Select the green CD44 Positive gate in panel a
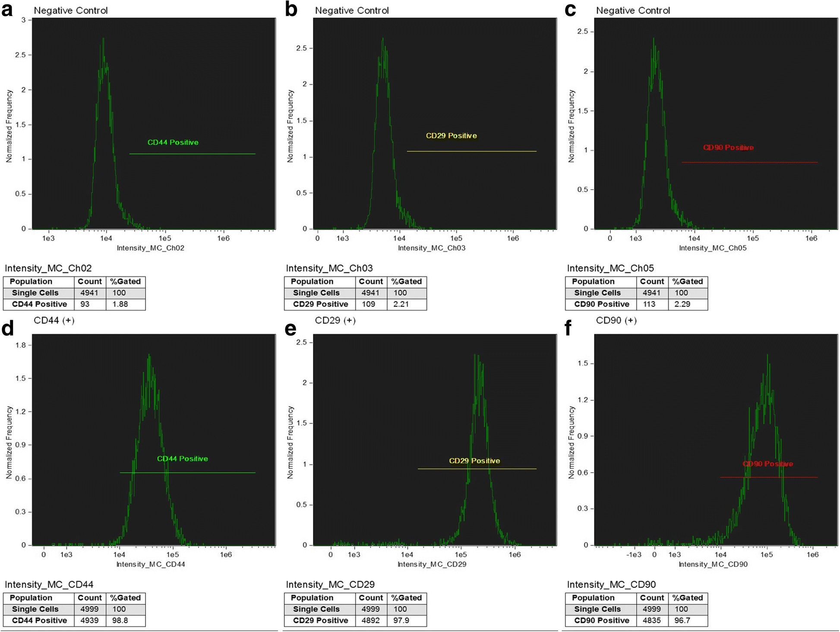Screen dimensions: 840x632 coord(192,154)
